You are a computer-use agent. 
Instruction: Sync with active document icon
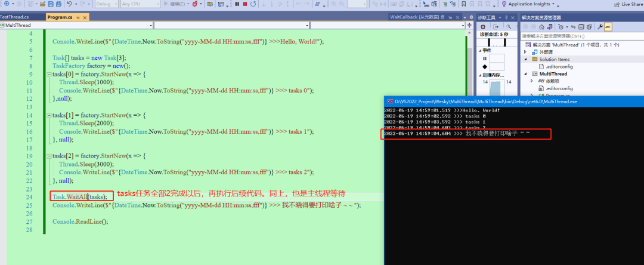[x=574, y=27]
